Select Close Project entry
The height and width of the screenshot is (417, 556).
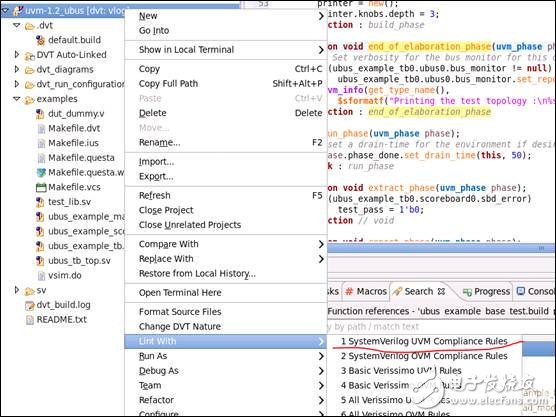pyautogui.click(x=226, y=210)
